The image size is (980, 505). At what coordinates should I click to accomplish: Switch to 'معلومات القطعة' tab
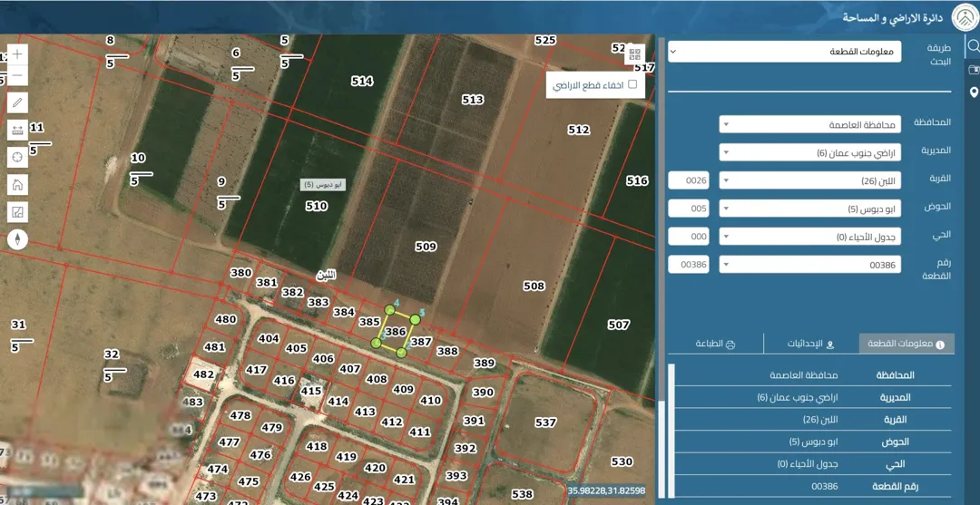tap(906, 344)
